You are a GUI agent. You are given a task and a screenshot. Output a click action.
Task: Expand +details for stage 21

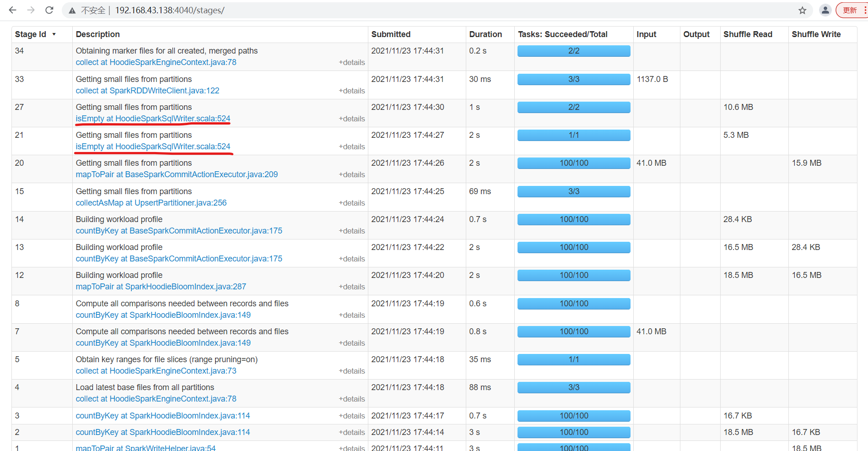click(x=351, y=147)
